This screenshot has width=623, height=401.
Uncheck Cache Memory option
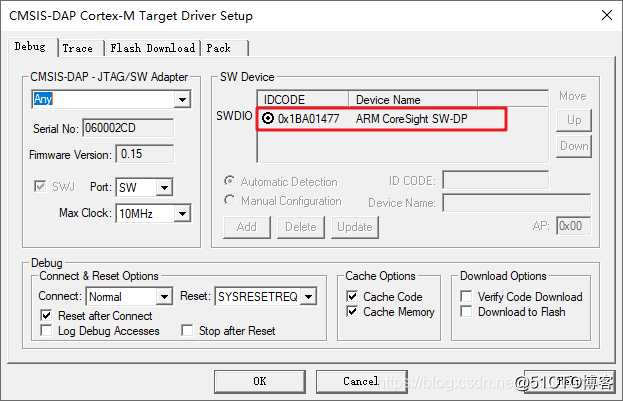click(352, 312)
